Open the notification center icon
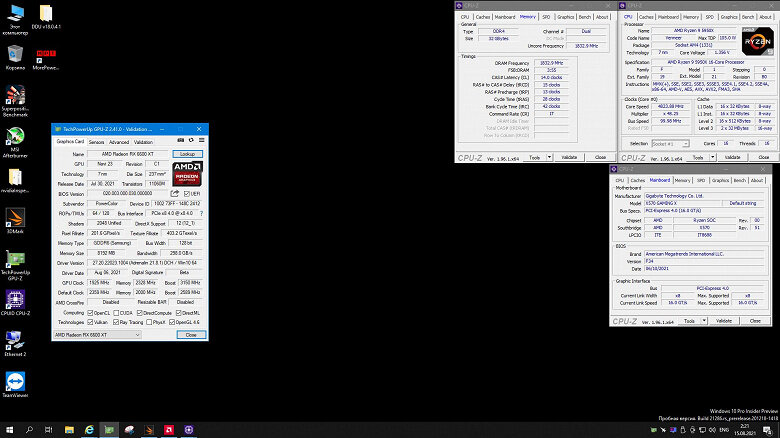The width and height of the screenshot is (780, 438). point(768,430)
